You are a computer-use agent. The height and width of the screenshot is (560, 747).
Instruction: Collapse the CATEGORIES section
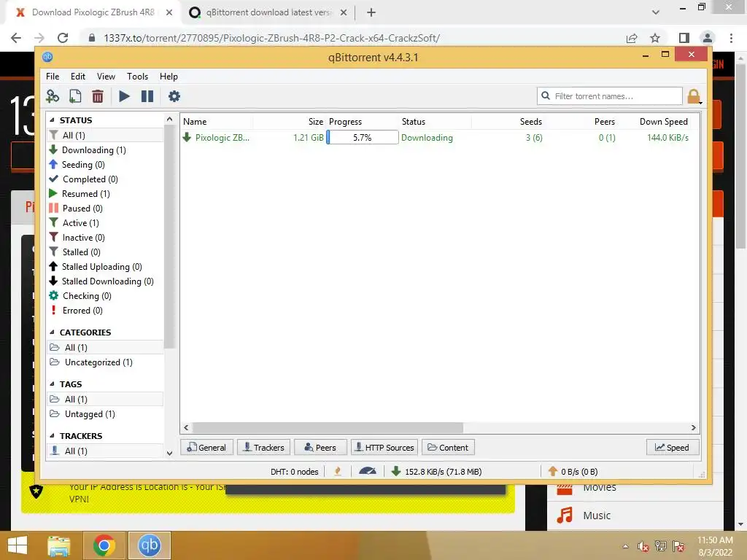point(52,332)
